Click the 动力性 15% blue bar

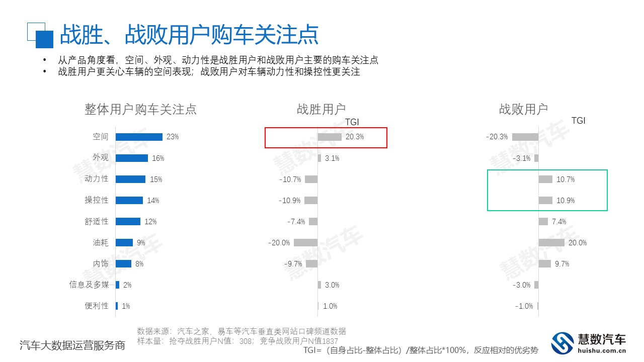[x=130, y=179]
